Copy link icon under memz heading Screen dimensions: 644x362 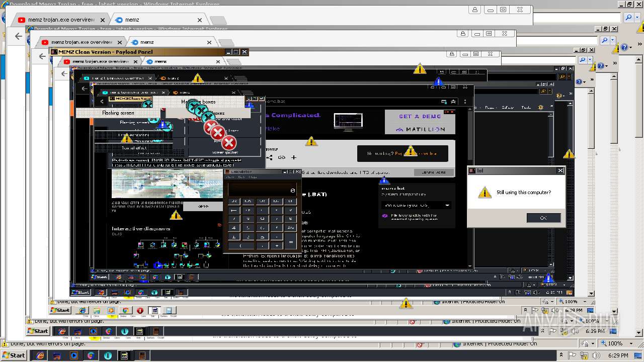pos(282,157)
